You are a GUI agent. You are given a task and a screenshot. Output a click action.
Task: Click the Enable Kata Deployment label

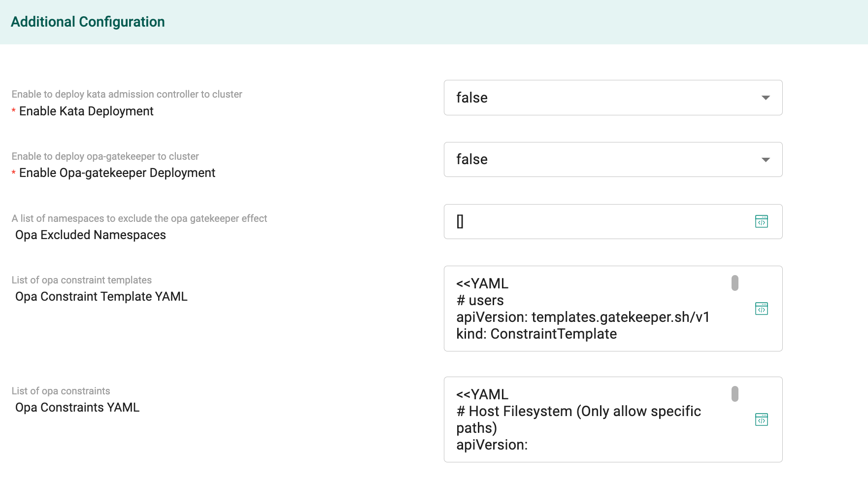(x=86, y=111)
